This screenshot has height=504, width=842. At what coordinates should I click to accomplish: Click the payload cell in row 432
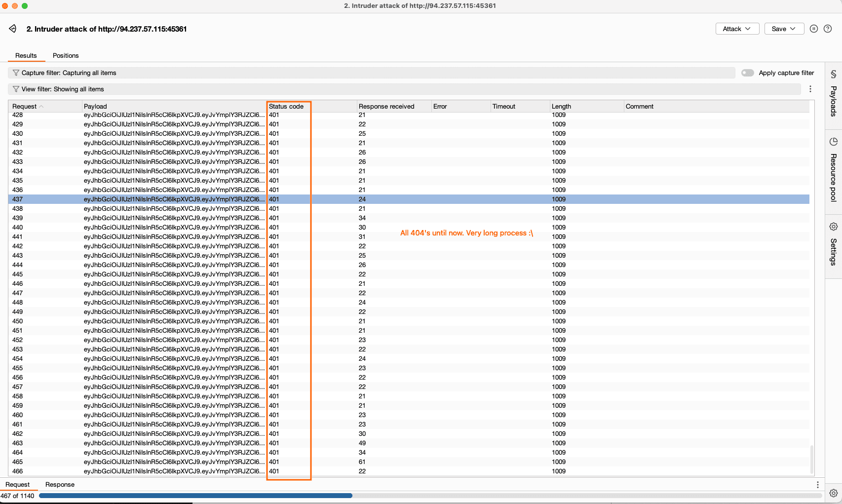tap(174, 153)
